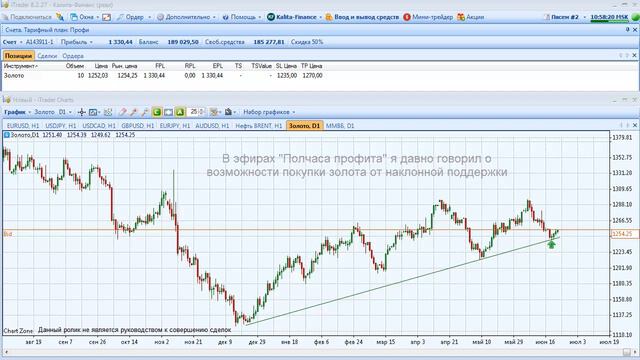Open the Писем #2 mail item
This screenshot has height=360, width=640.
564,17
